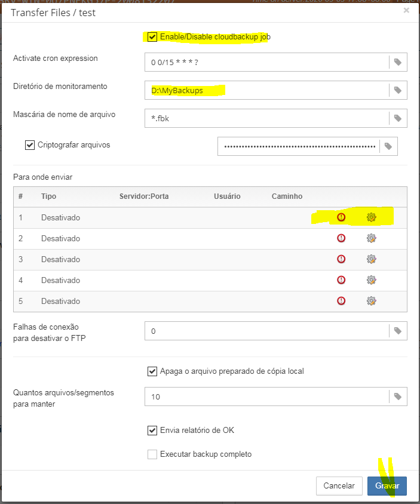Open settings gear for destination row 5

(371, 301)
